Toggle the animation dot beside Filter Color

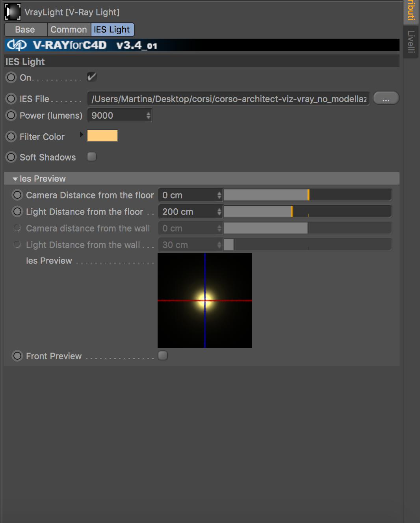coord(11,136)
